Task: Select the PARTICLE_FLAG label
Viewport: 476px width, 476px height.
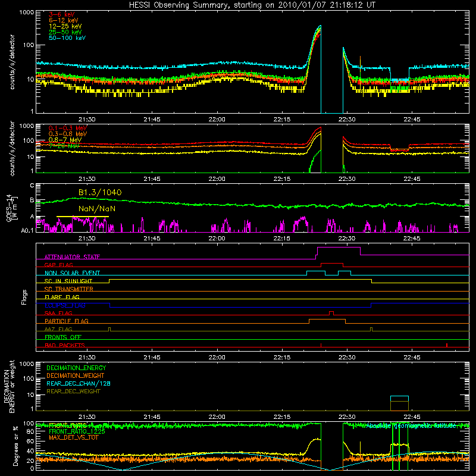Action: (x=67, y=321)
